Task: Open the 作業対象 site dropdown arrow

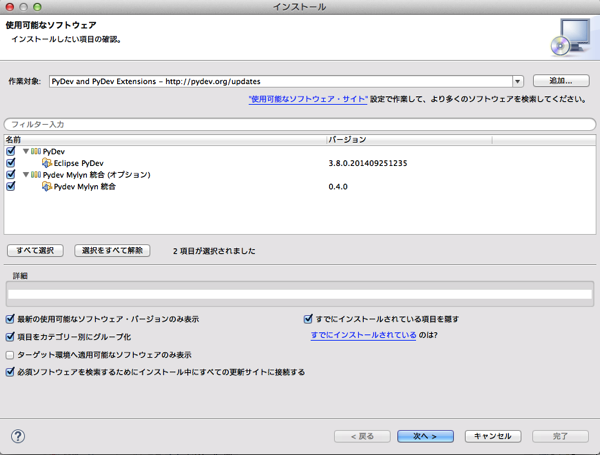Action: click(517, 81)
